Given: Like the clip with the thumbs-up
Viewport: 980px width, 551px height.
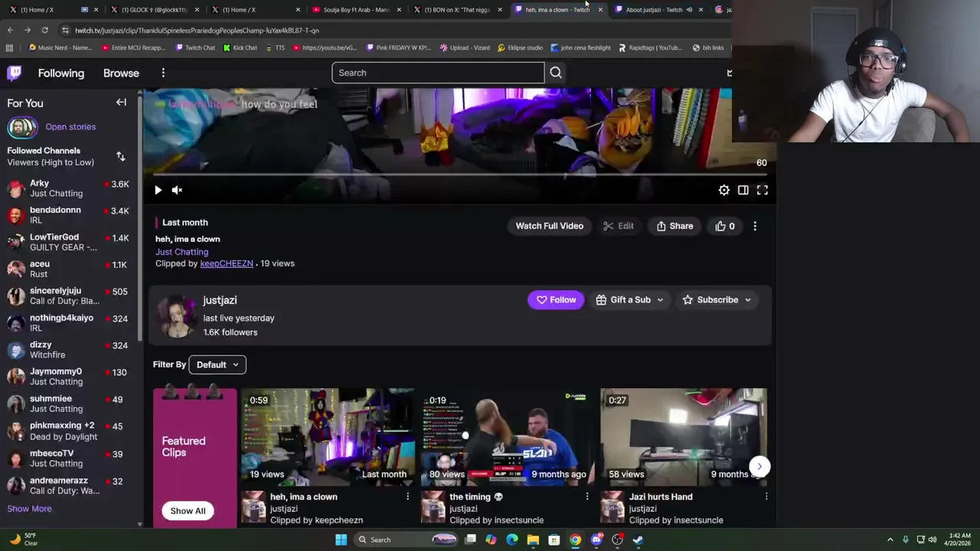Looking at the screenshot, I should tap(724, 226).
